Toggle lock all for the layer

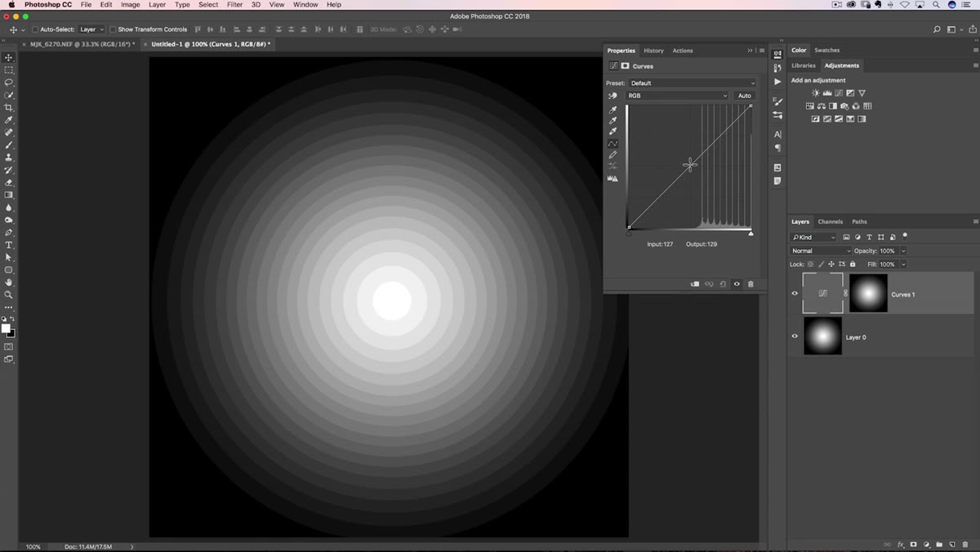coord(853,264)
